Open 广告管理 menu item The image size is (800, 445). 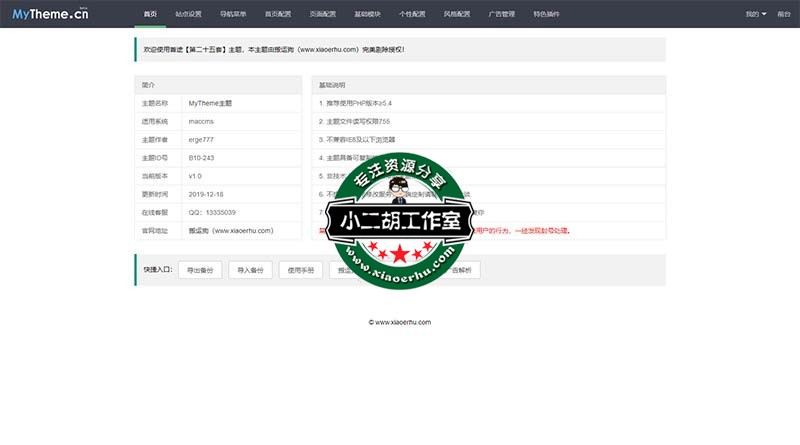502,15
